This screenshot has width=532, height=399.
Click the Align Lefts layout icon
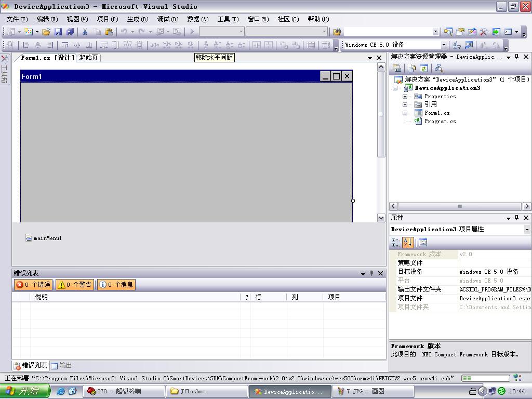point(26,45)
